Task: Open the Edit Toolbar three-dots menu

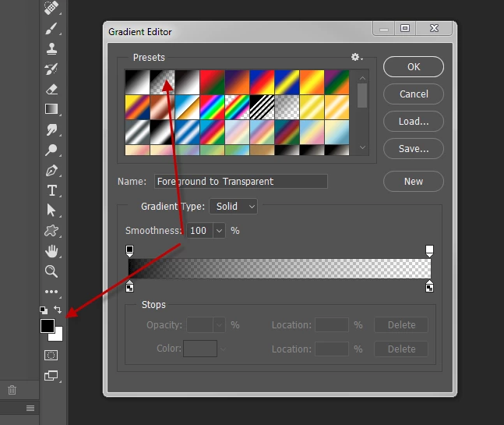Action: (x=51, y=292)
